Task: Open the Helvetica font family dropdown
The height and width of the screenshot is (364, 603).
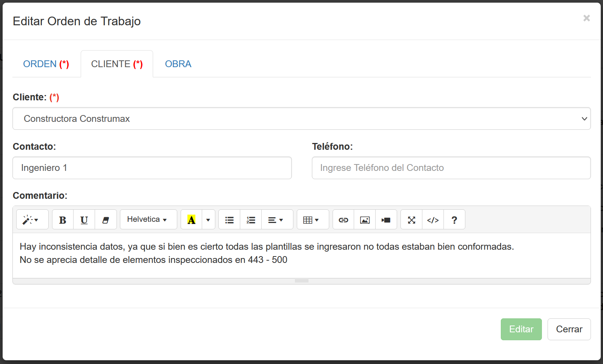Action: point(148,220)
